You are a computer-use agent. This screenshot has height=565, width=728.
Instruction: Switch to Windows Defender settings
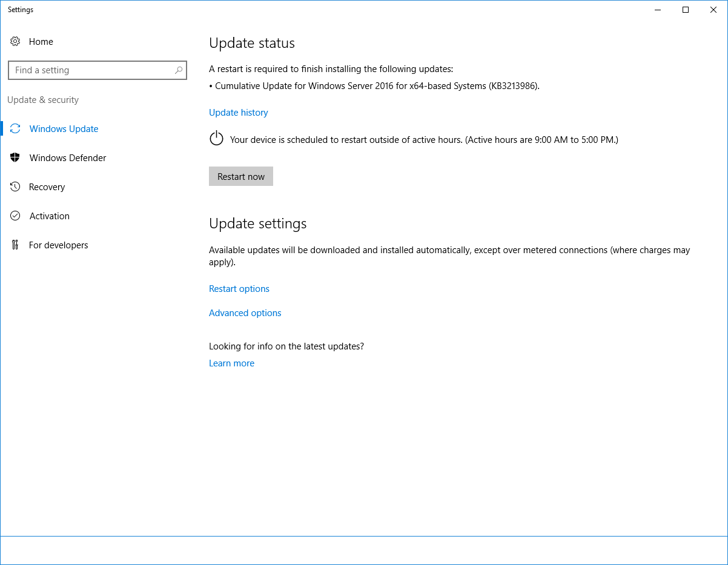coord(67,157)
